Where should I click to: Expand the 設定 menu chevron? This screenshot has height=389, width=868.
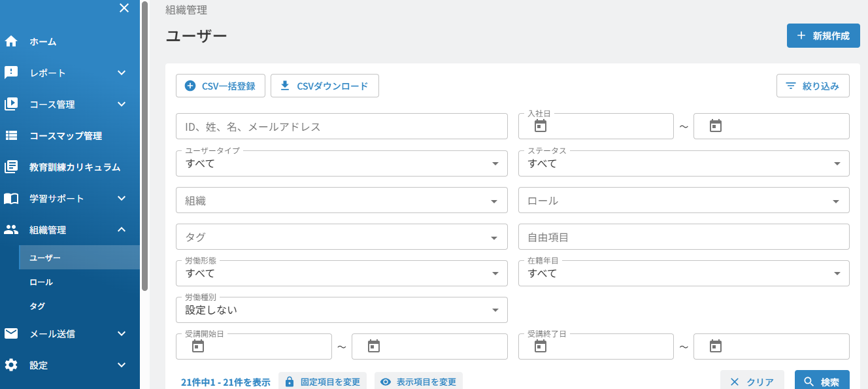[x=122, y=365]
